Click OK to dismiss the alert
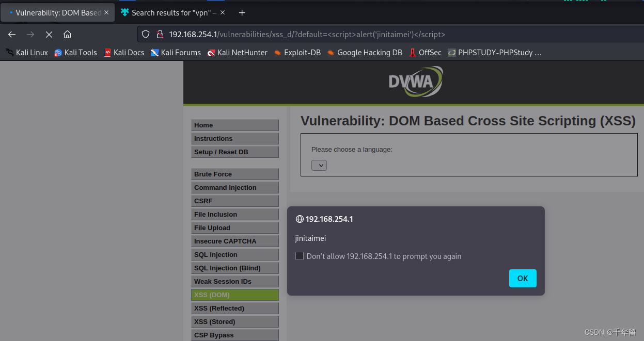This screenshot has height=341, width=644. tap(523, 278)
